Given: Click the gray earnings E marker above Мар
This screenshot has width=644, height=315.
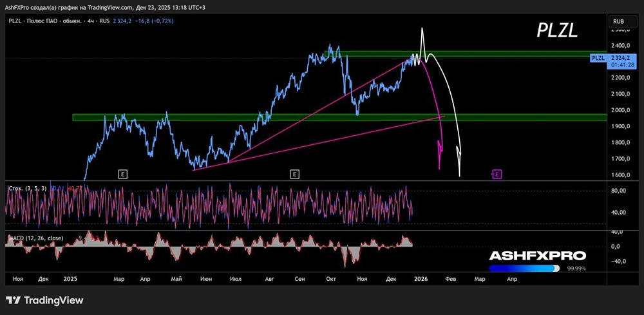Looking at the screenshot, I should coord(122,174).
